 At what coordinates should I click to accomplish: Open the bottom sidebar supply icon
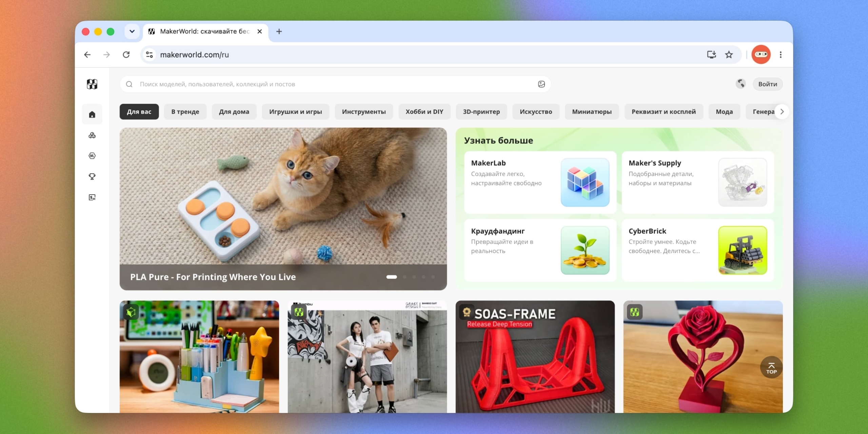click(x=92, y=197)
